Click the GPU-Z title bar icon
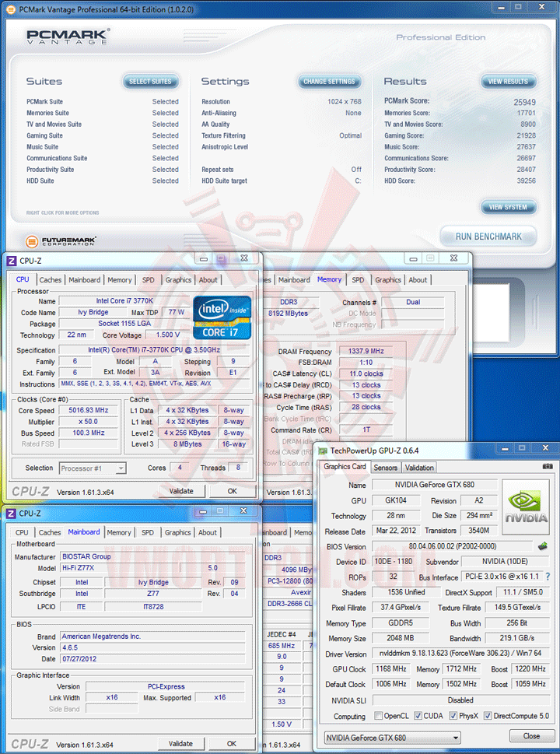The image size is (560, 754). pyautogui.click(x=323, y=451)
